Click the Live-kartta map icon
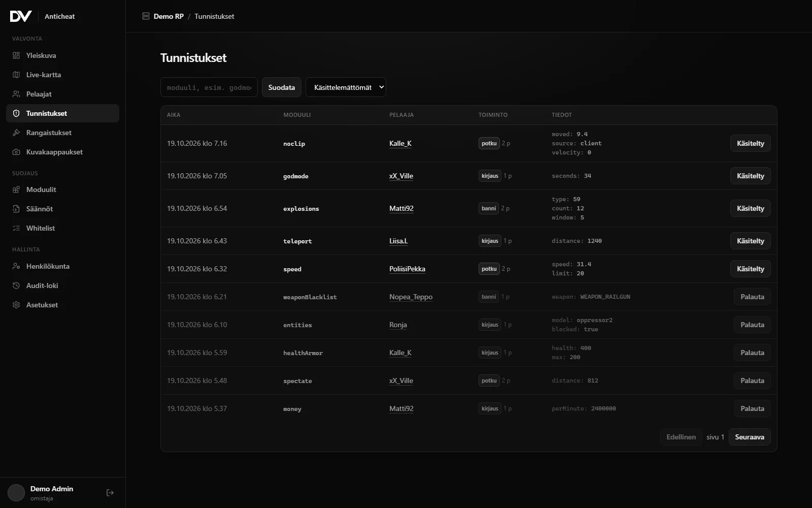 pos(16,75)
